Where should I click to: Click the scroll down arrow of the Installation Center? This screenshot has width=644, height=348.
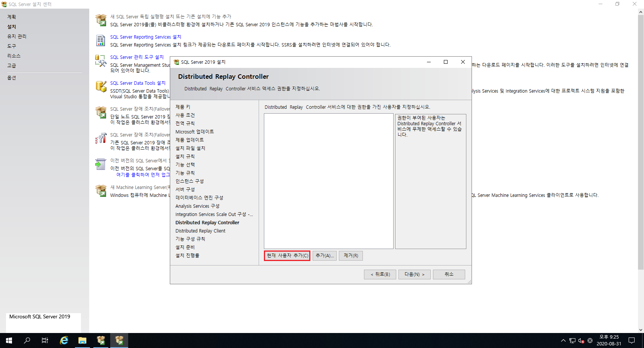[641, 330]
